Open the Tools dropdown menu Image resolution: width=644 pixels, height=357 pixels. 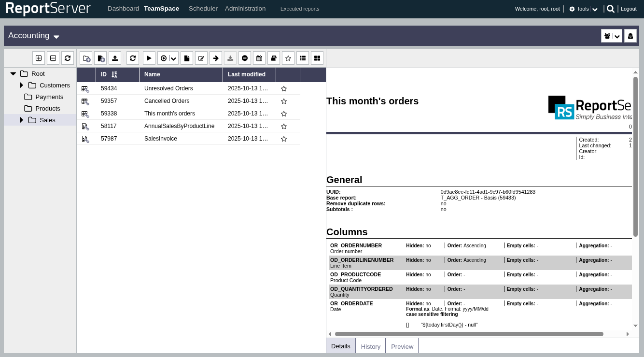tap(583, 9)
